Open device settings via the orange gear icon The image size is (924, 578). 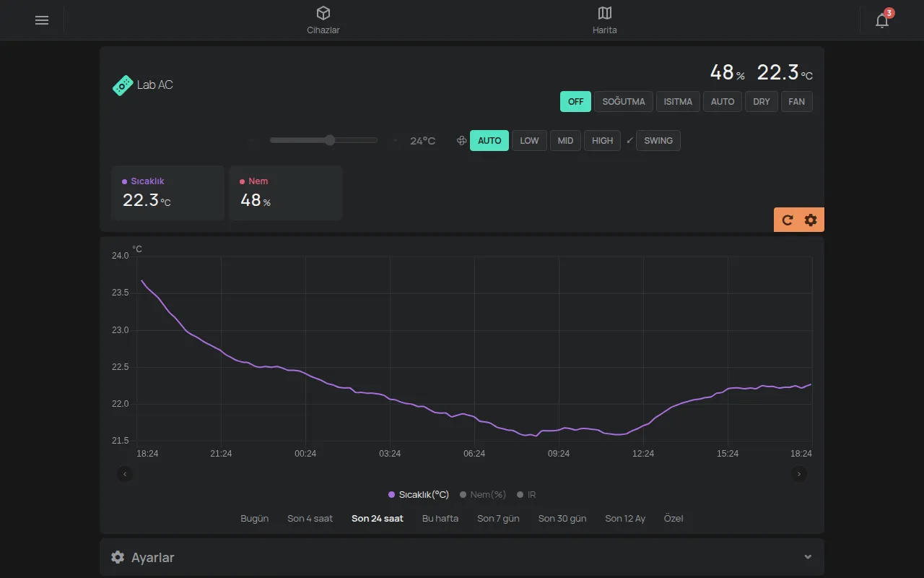click(811, 220)
